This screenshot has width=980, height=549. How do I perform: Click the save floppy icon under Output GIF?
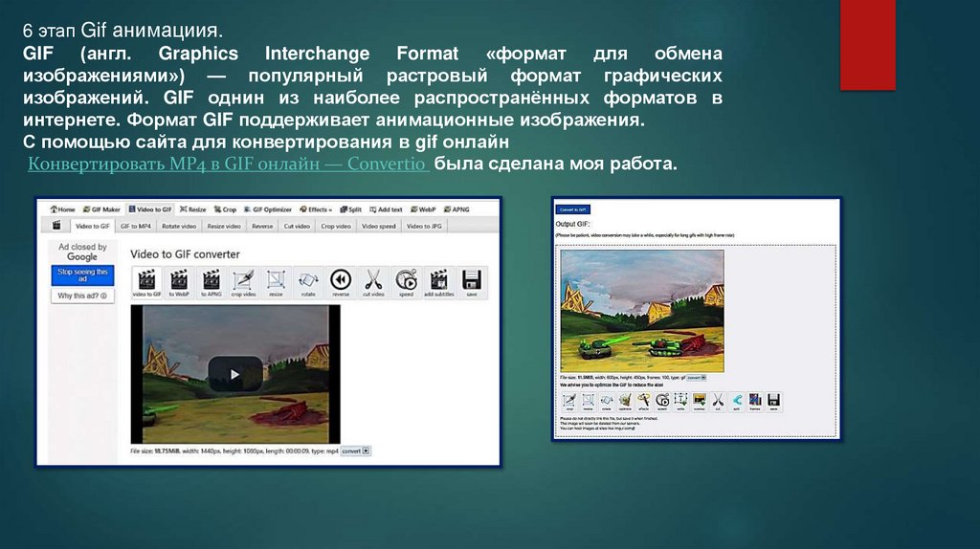point(773,402)
